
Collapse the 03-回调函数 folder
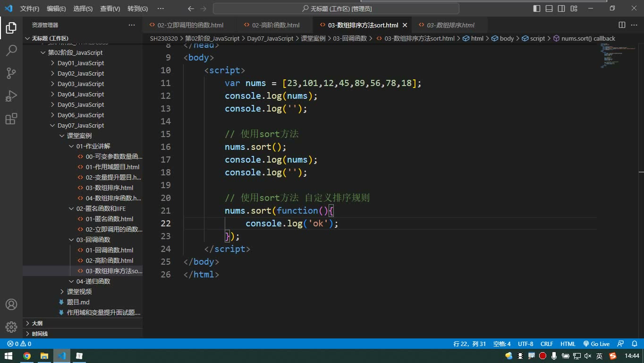tap(93, 240)
